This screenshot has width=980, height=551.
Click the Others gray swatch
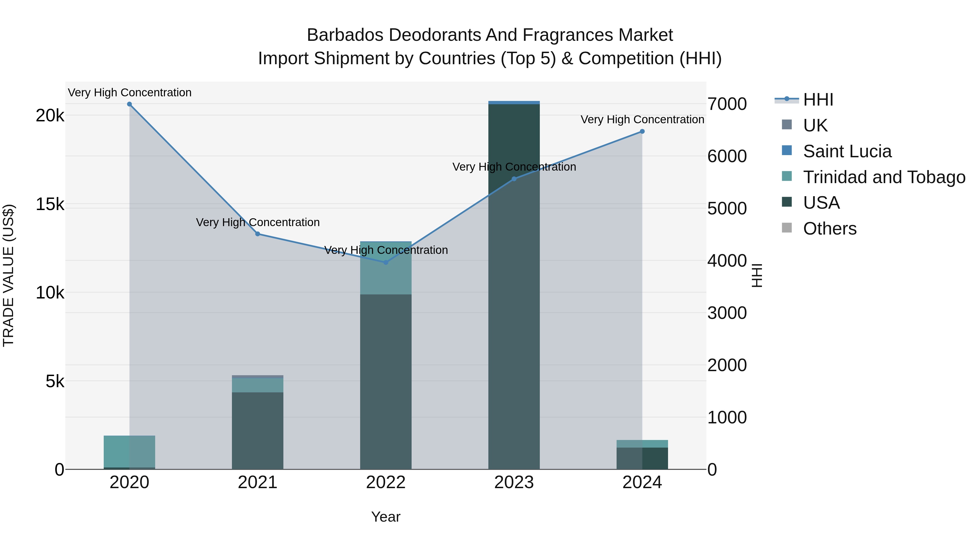[x=787, y=228]
